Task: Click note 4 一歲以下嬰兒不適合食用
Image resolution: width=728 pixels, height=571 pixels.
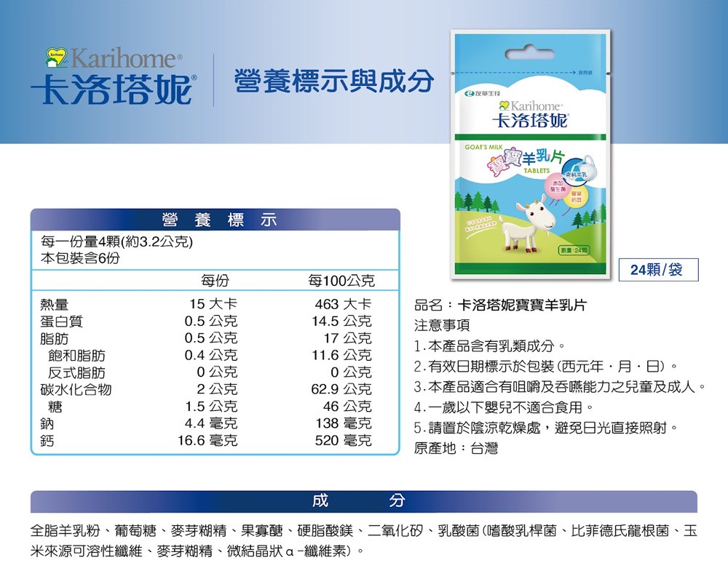Action: (504, 407)
